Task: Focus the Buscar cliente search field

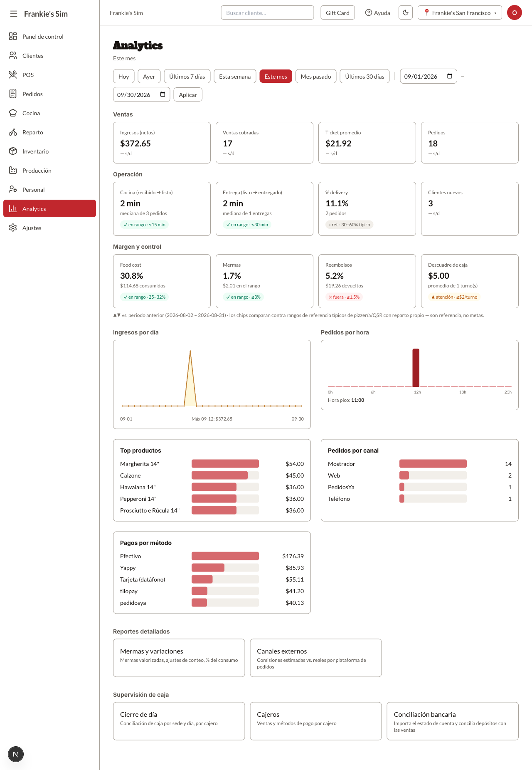Action: click(267, 12)
